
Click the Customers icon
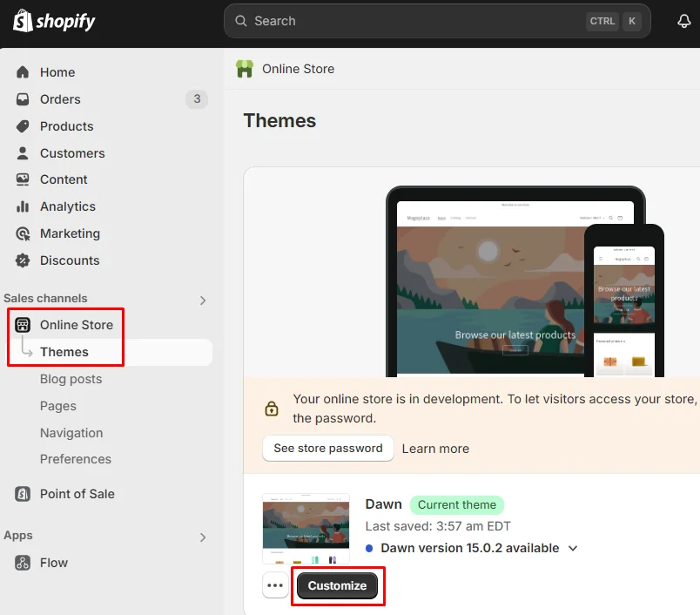[21, 152]
